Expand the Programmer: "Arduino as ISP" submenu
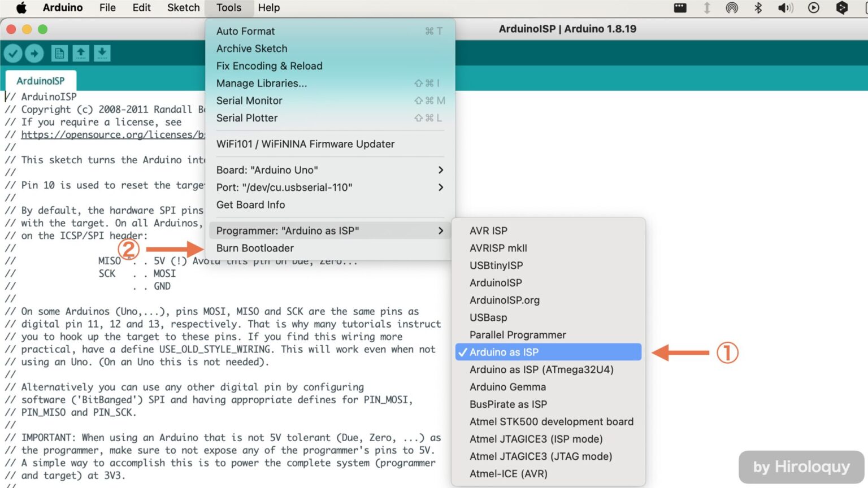The height and width of the screenshot is (488, 868). (x=330, y=230)
